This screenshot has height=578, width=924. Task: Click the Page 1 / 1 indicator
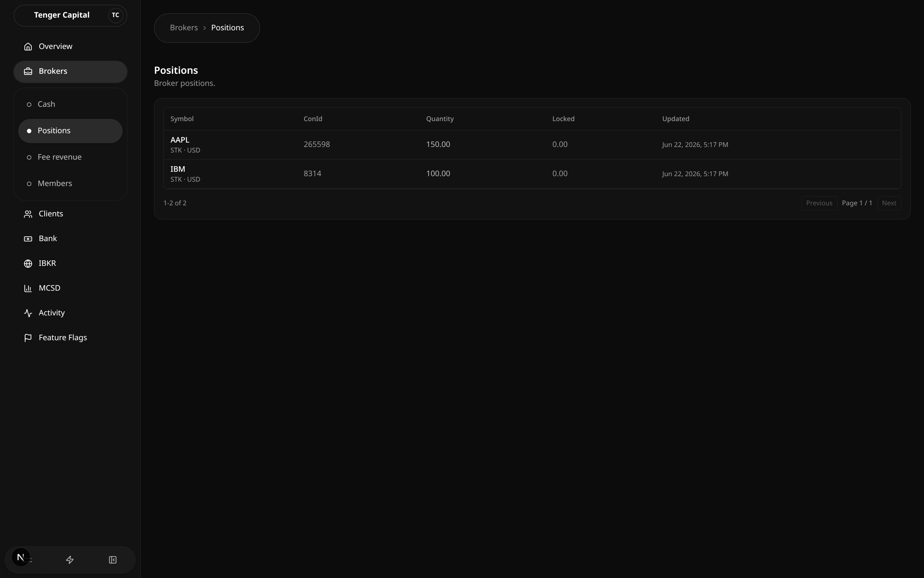(857, 203)
